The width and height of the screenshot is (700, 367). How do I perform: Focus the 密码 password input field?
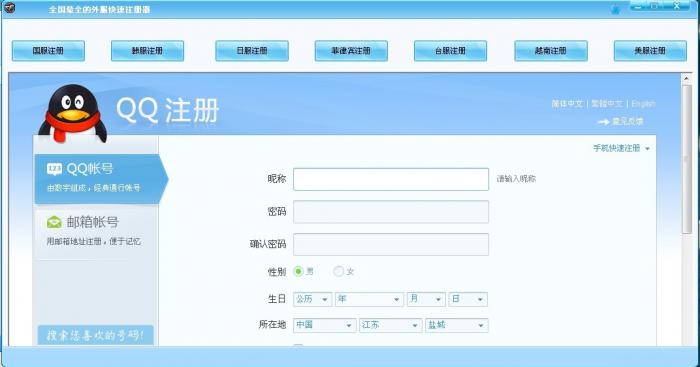tap(391, 212)
